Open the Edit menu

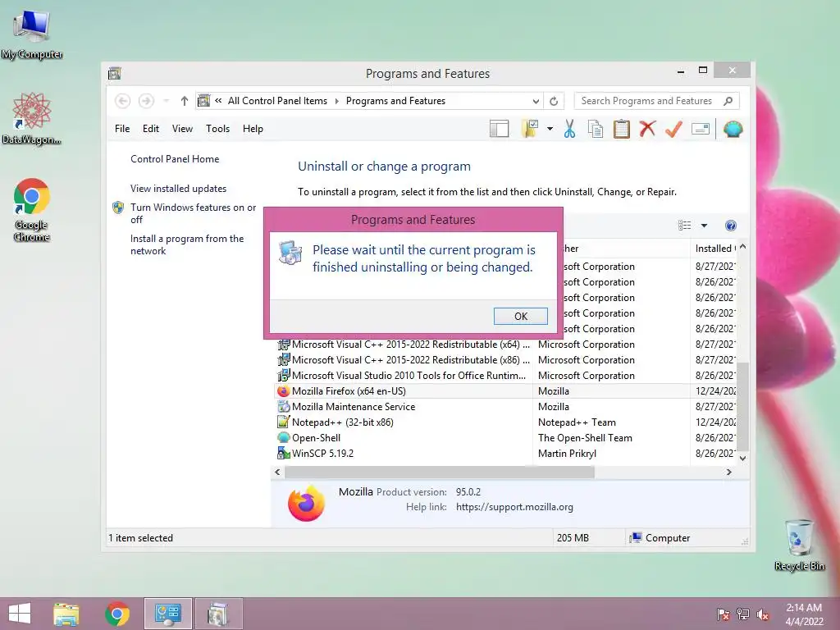(x=151, y=129)
